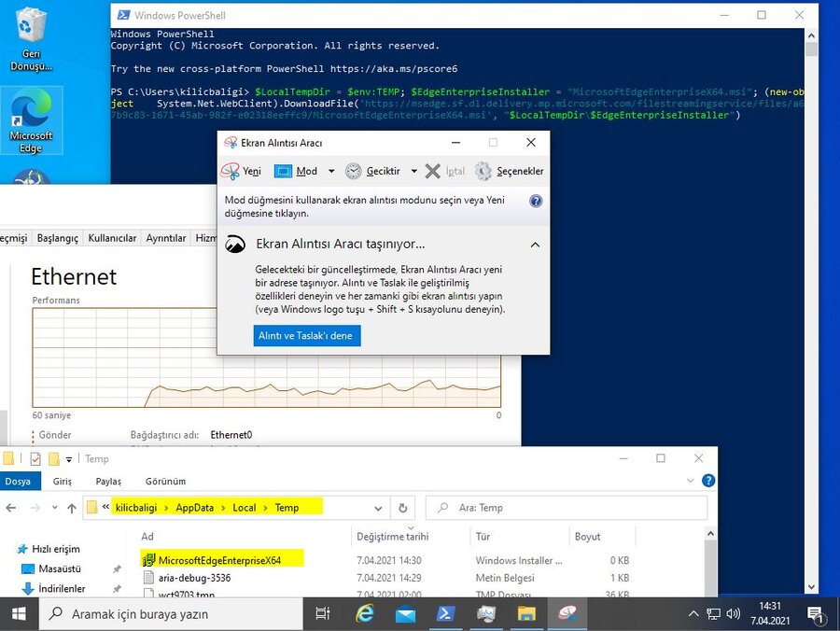Select the MicrosoftEdgeEnterpriseX64 file
The image size is (840, 631).
219,560
